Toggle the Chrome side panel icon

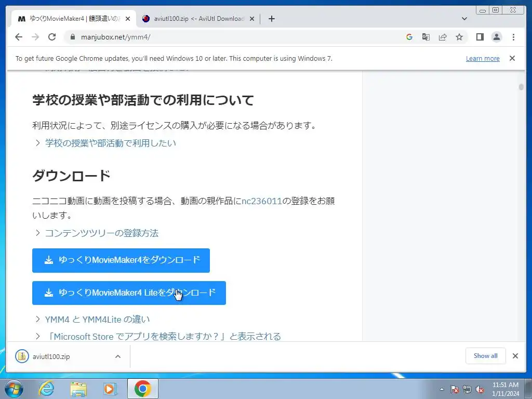(x=480, y=37)
